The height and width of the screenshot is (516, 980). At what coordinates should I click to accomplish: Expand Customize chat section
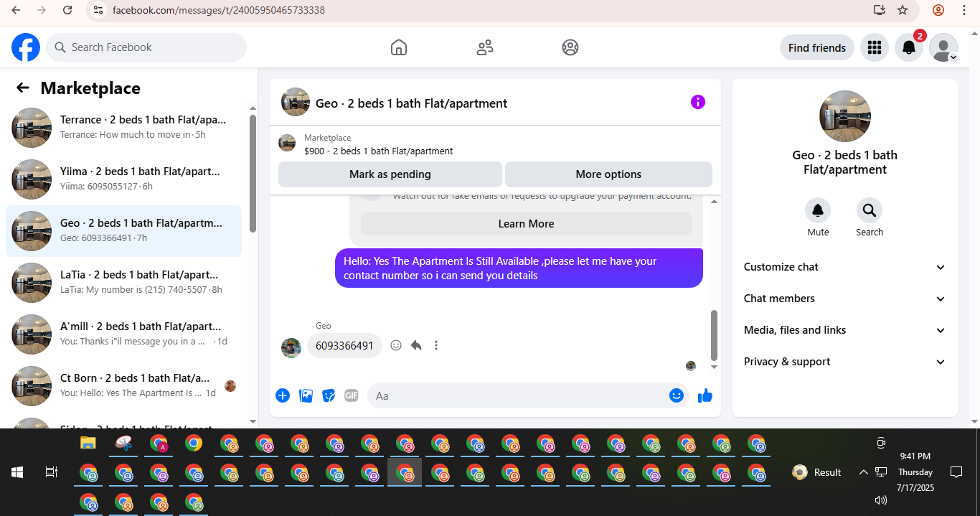(x=845, y=267)
